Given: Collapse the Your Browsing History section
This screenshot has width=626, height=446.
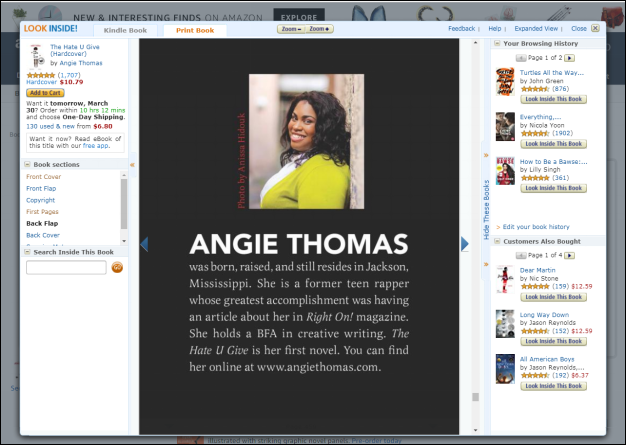Looking at the screenshot, I should click(497, 44).
